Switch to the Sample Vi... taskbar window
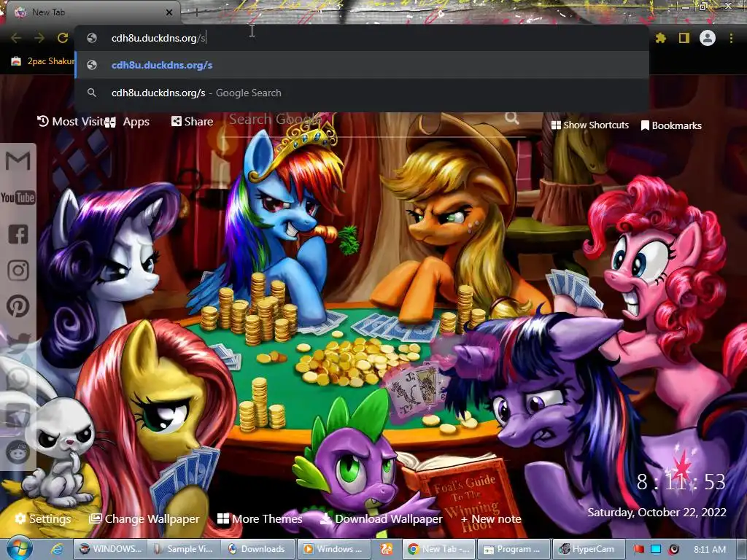This screenshot has height=560, width=747. [185, 549]
